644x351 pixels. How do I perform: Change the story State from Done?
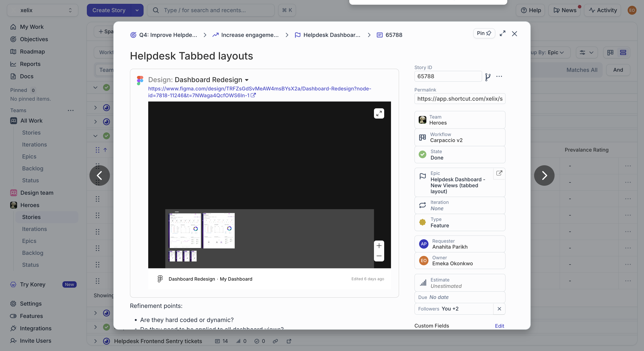click(460, 155)
